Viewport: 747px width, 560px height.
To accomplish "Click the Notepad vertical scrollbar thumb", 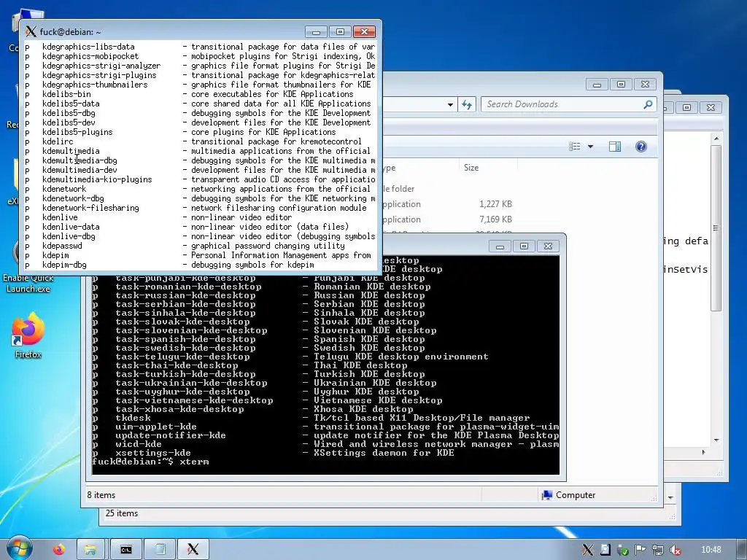I will point(716,228).
